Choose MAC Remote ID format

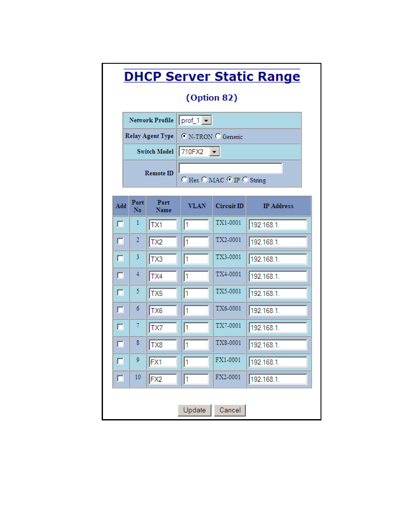205,180
